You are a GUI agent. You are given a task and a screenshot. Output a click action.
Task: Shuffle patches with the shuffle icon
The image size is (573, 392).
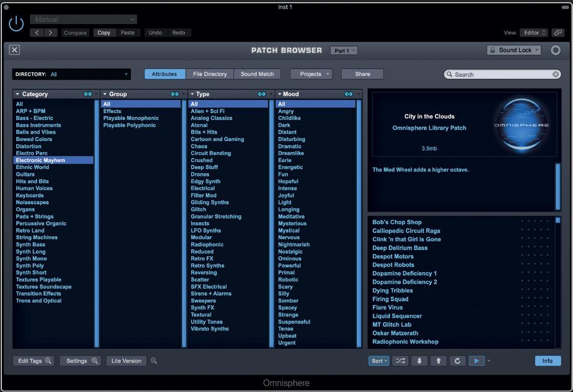pyautogui.click(x=400, y=361)
